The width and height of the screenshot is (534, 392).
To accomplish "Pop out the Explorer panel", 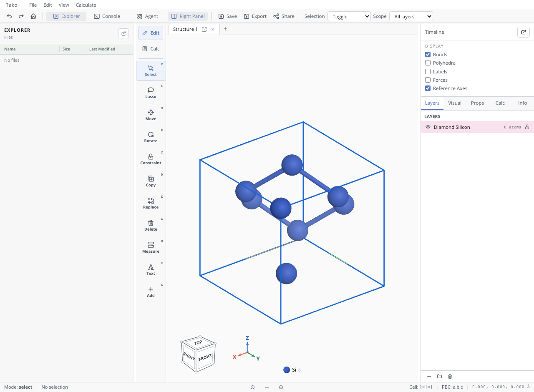I will pos(123,33).
